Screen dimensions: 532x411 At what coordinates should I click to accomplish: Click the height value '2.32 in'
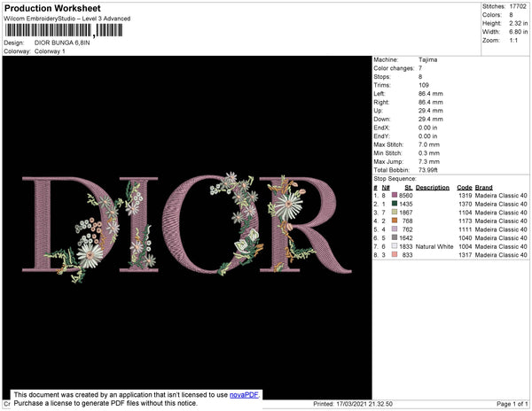tap(518, 23)
